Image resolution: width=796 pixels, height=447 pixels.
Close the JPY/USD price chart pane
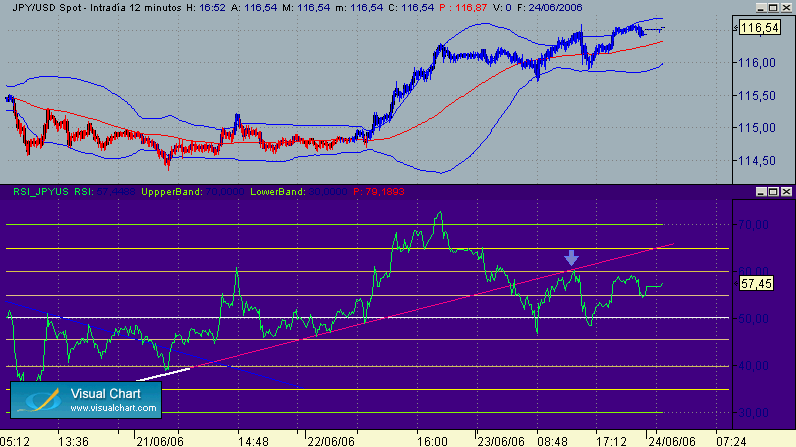pos(786,8)
